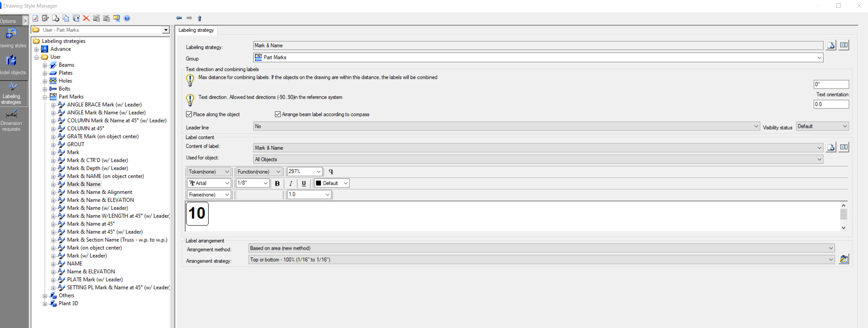Viewport: 868px width, 328px height.
Task: Select Mark & Name & ELEVATION tree item
Action: (x=100, y=200)
